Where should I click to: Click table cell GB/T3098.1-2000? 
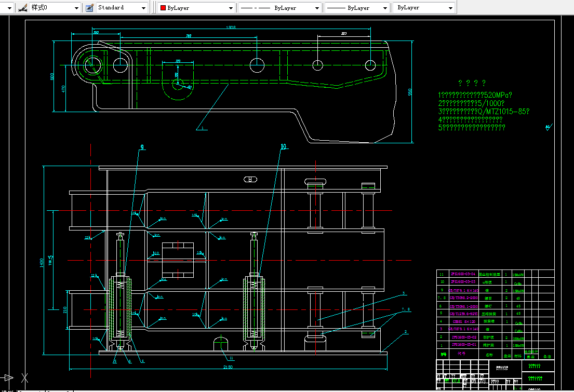463,306
